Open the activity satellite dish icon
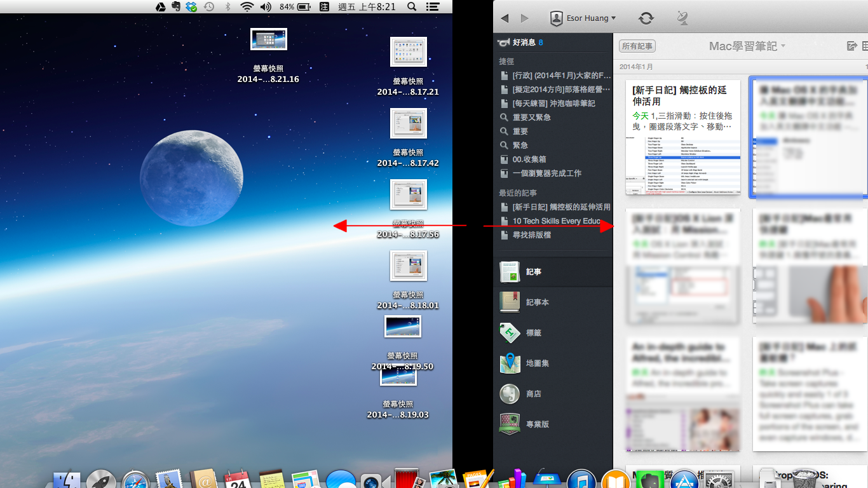The image size is (868, 488). 682,18
